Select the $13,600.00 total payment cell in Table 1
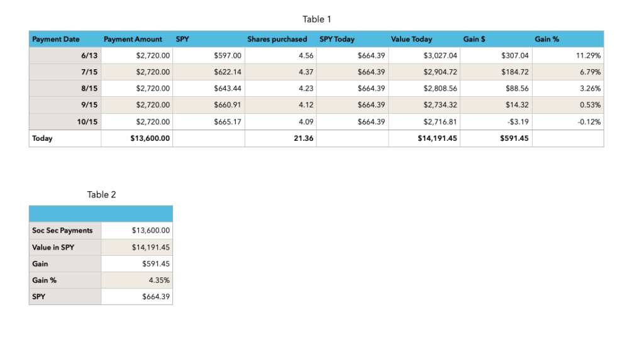This screenshot has width=644, height=342. tap(146, 138)
